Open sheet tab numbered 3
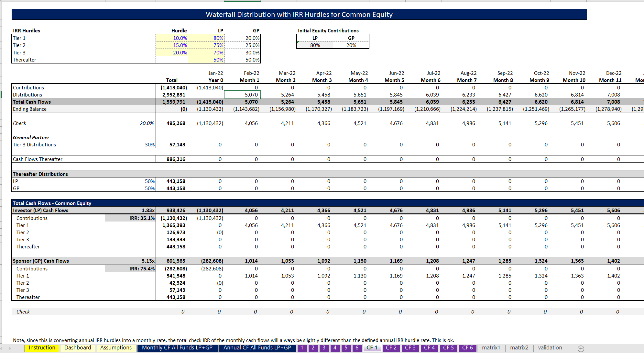644x353 pixels. point(324,348)
